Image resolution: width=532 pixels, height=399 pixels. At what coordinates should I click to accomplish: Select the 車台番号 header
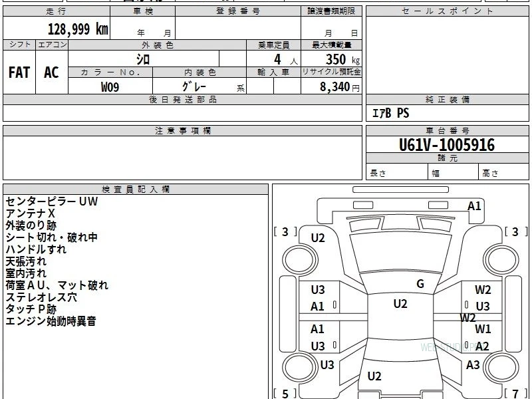point(447,130)
